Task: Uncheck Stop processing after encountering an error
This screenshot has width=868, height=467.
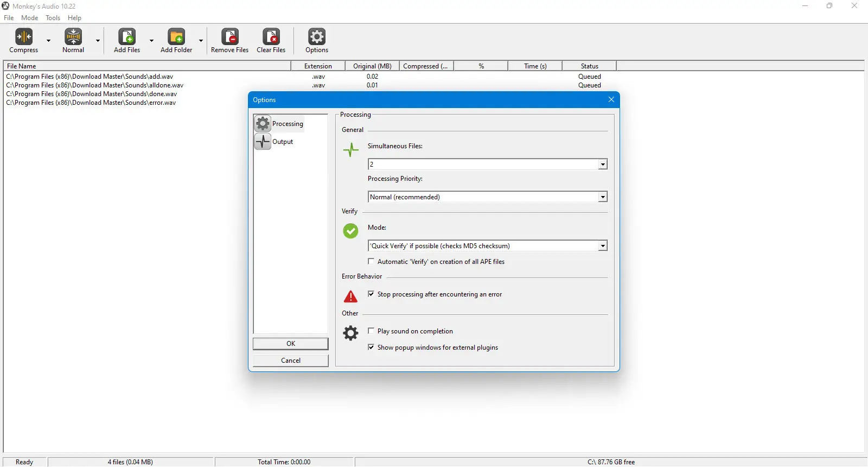Action: pyautogui.click(x=371, y=294)
